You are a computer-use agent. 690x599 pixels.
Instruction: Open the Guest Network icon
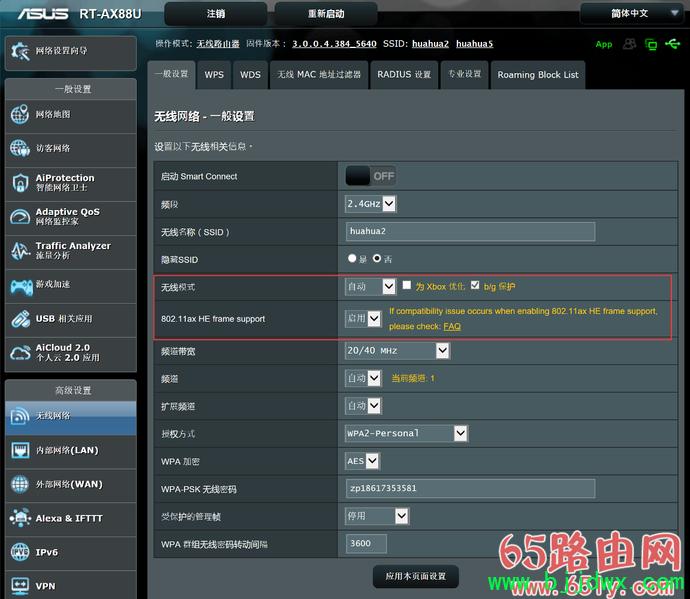point(20,148)
